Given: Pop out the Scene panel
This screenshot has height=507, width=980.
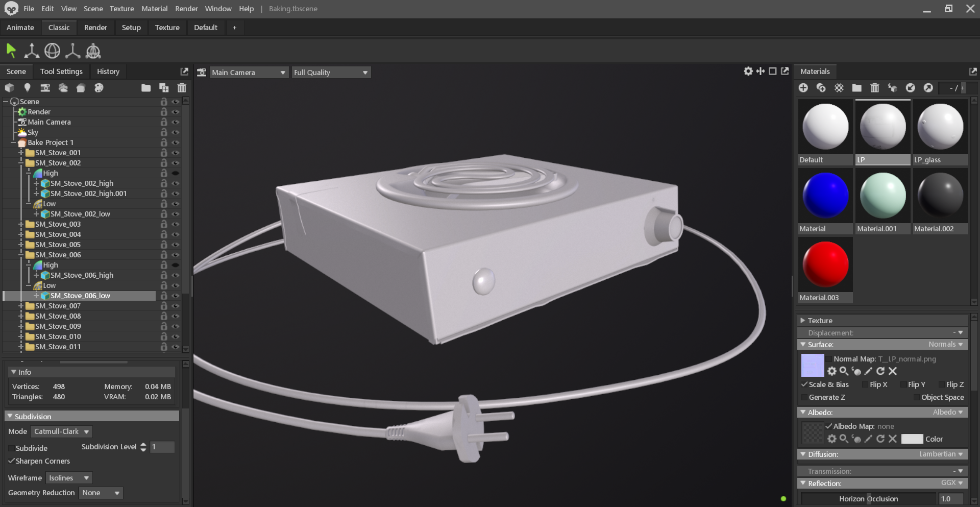Looking at the screenshot, I should 184,71.
